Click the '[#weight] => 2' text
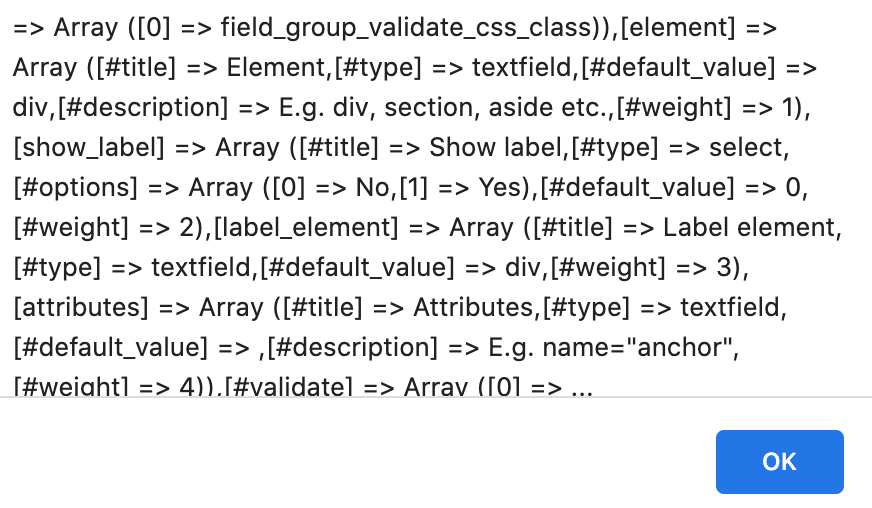Image resolution: width=872 pixels, height=508 pixels. (x=107, y=228)
